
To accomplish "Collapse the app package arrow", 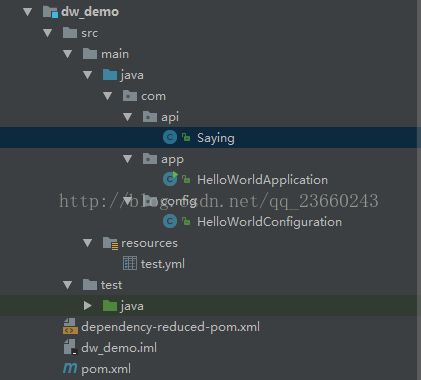I will (128, 159).
